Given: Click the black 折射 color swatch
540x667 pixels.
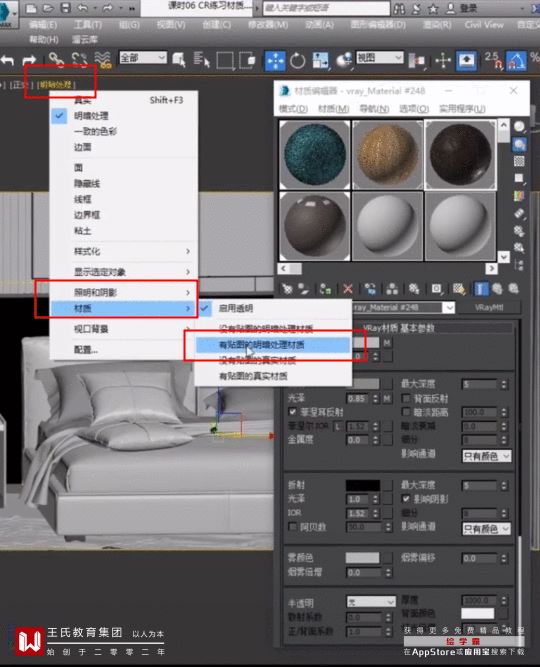Looking at the screenshot, I should 363,485.
